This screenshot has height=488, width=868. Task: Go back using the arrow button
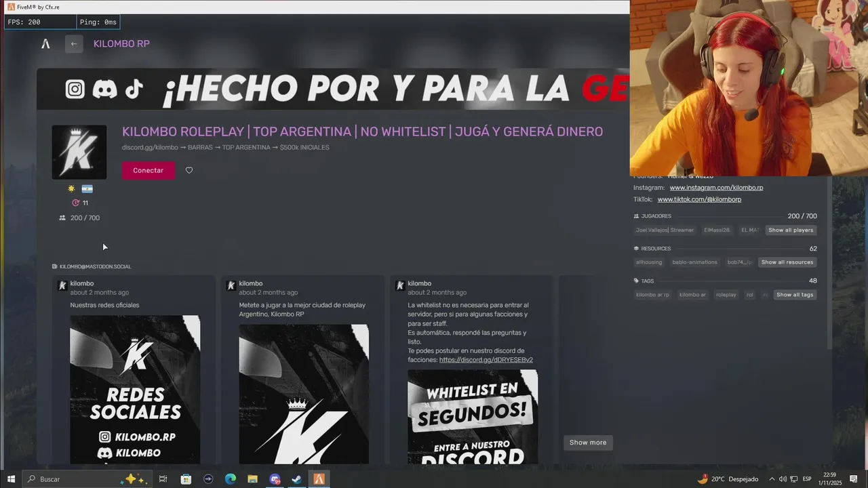(x=74, y=44)
